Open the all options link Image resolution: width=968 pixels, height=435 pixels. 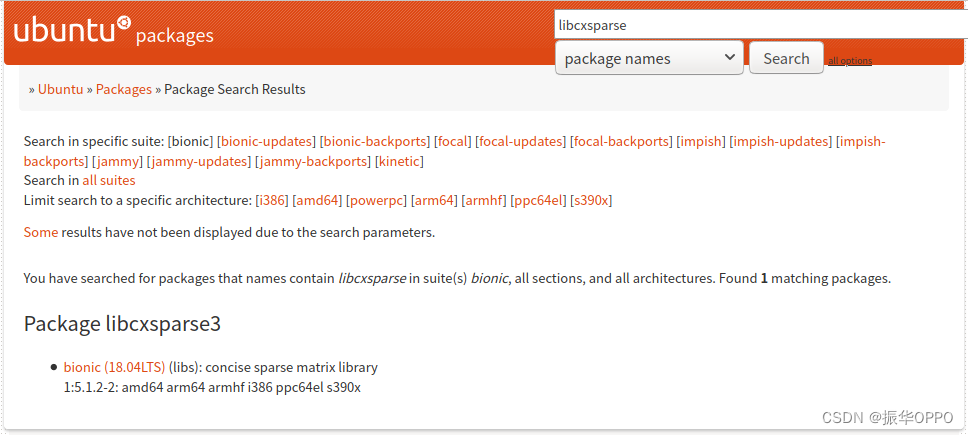[849, 60]
